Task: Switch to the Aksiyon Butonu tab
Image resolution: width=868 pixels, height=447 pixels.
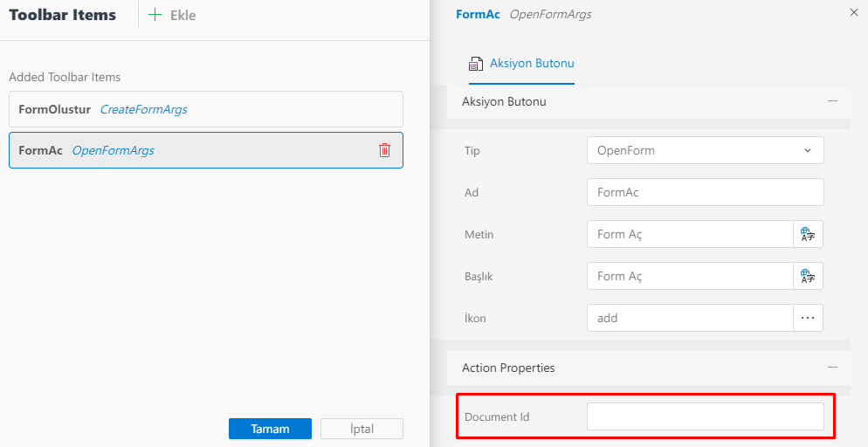Action: click(x=531, y=64)
